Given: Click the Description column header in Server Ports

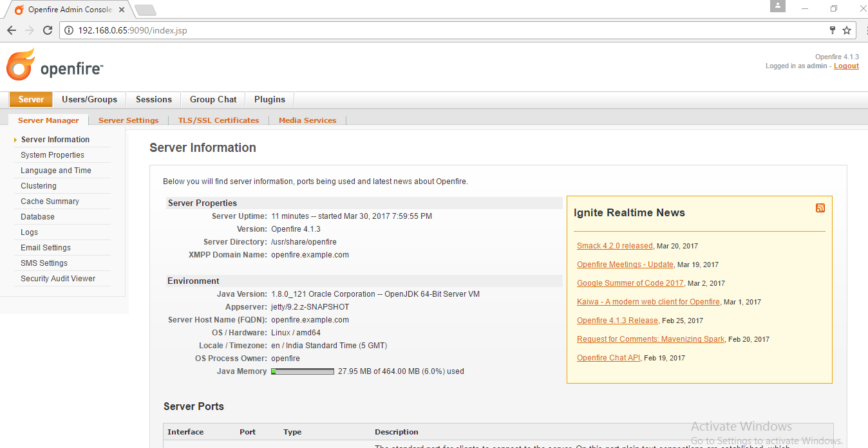Looking at the screenshot, I should point(397,432).
